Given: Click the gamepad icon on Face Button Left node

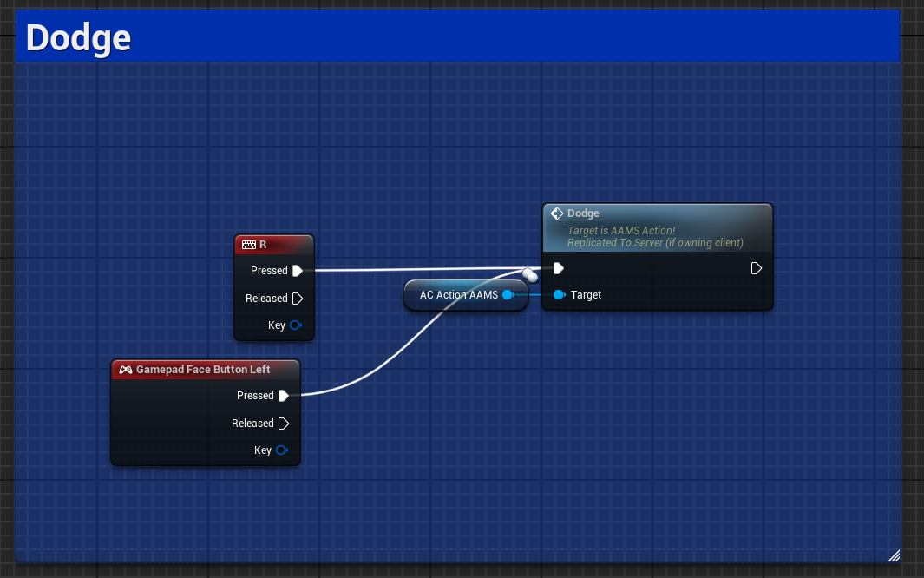Looking at the screenshot, I should tap(124, 369).
